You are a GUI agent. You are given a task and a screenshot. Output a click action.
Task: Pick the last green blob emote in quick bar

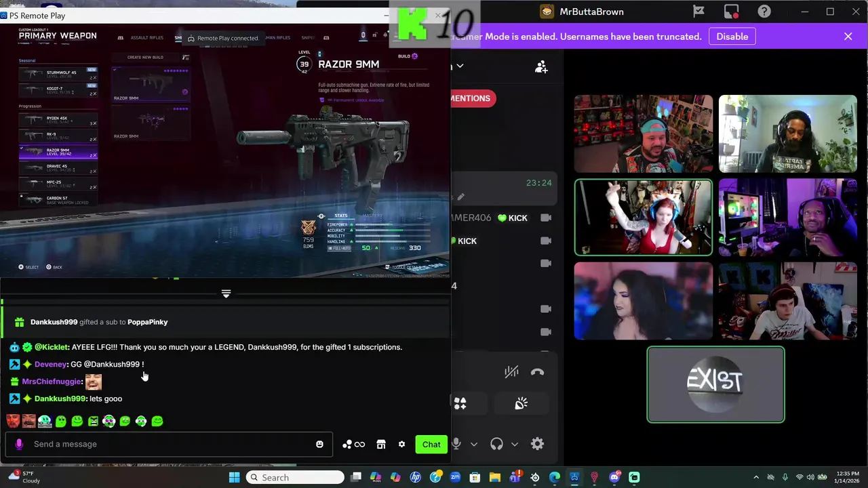[157, 421]
